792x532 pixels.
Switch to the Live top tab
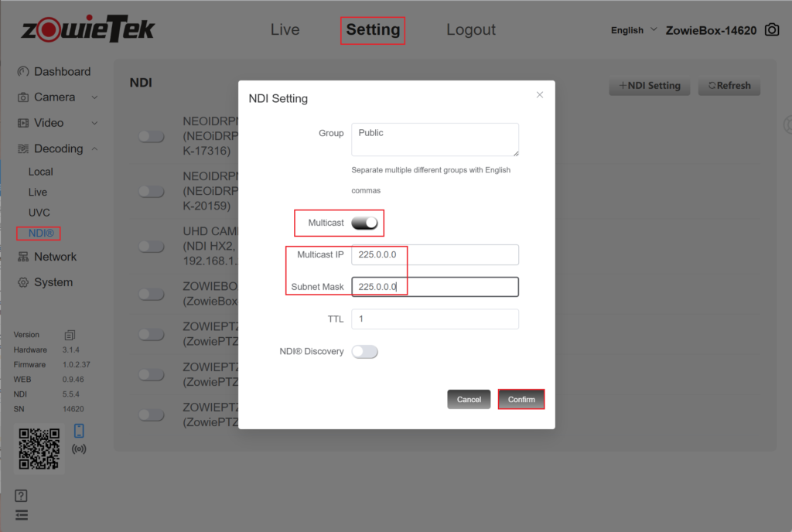[285, 30]
